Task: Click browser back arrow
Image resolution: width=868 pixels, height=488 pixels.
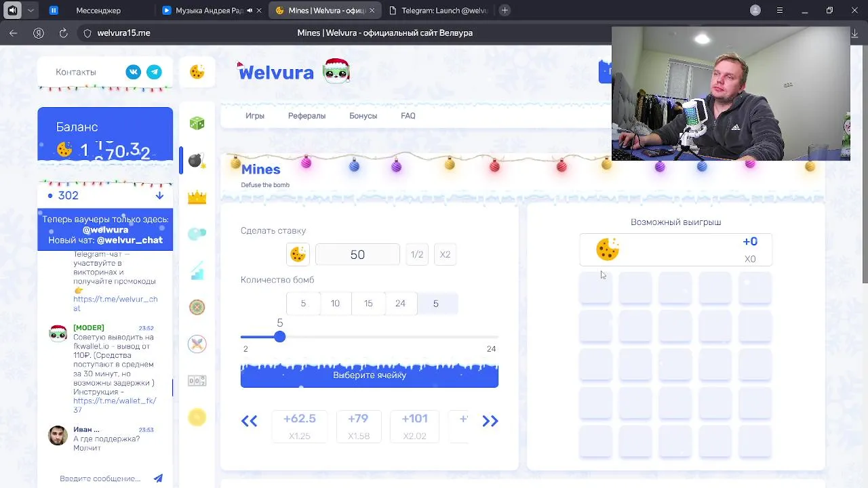Action: pos(14,33)
